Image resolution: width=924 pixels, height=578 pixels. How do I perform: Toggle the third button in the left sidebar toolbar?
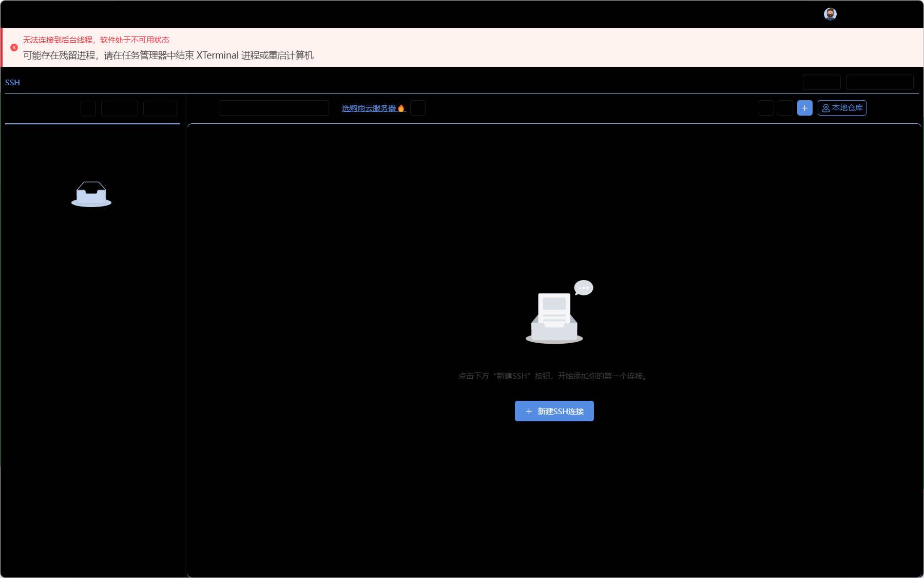tap(160, 108)
